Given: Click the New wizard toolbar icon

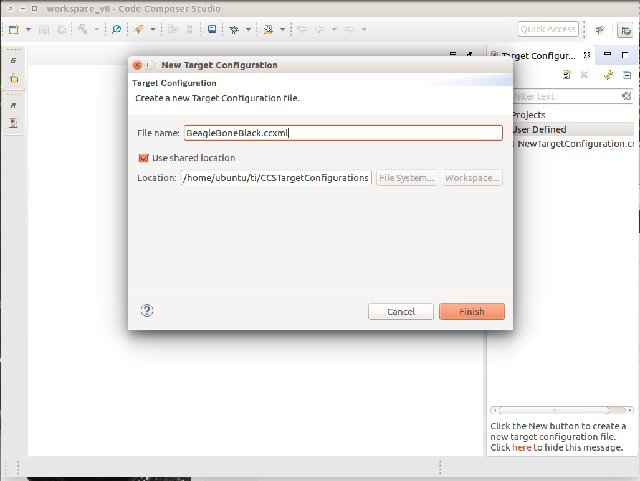Looking at the screenshot, I should (14, 29).
